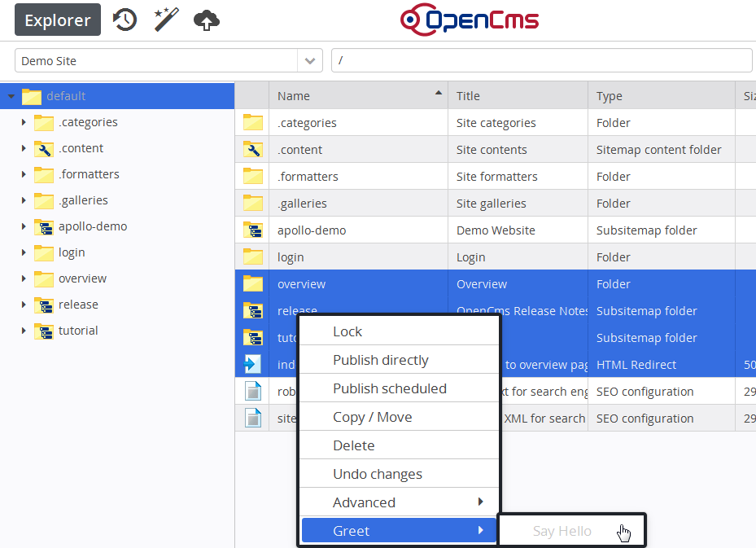Sort by the Title column header
756x548 pixels.
click(518, 95)
